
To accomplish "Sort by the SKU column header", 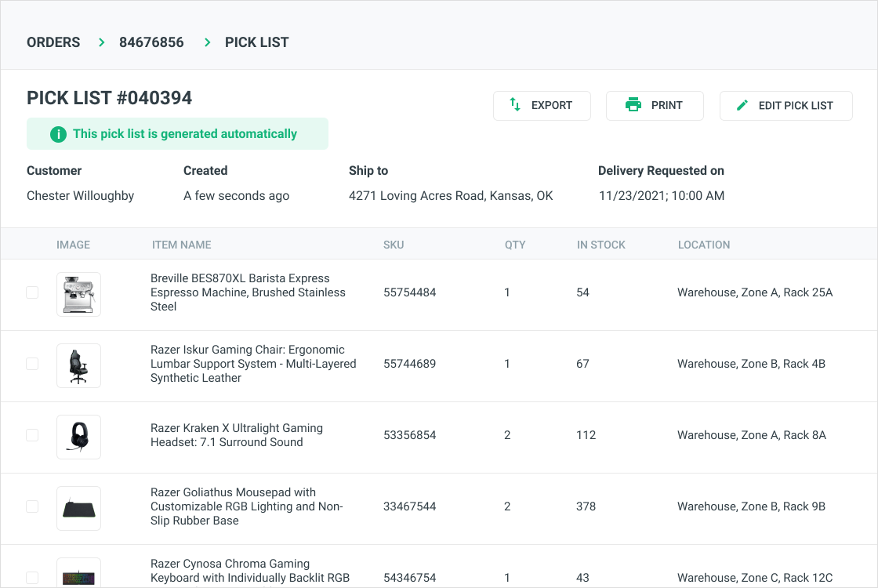I will [x=394, y=245].
